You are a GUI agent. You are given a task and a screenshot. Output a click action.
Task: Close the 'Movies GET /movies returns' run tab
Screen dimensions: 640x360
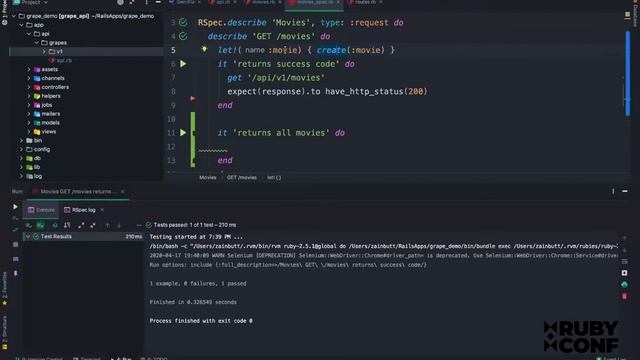(122, 191)
